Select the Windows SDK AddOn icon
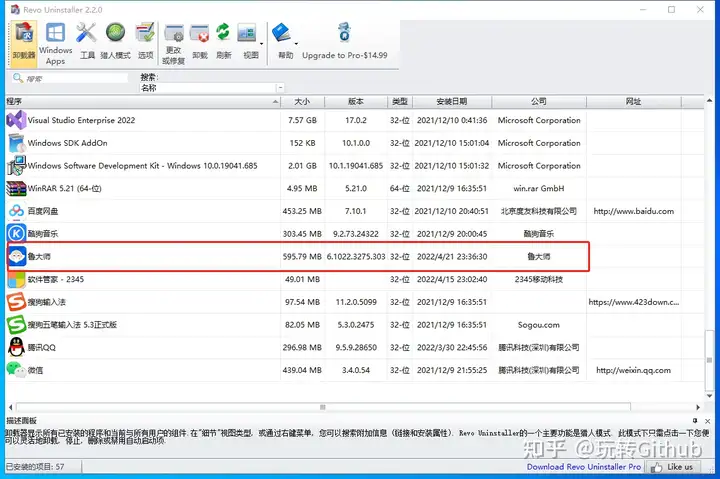 [x=16, y=143]
